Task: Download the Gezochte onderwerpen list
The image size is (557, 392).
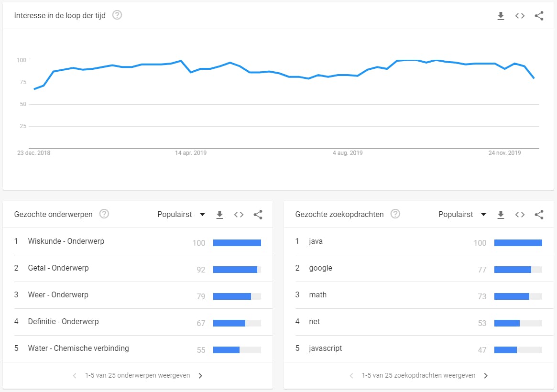Action: point(219,215)
